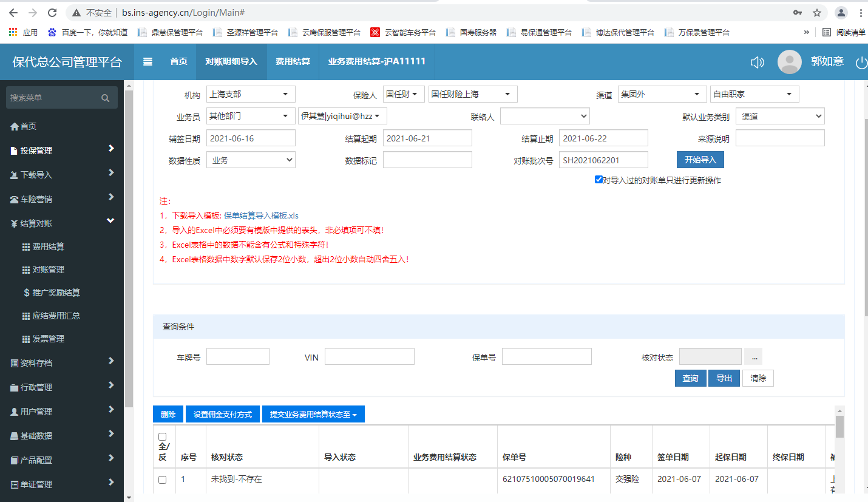Reload the page with browser refresh icon

click(x=52, y=13)
